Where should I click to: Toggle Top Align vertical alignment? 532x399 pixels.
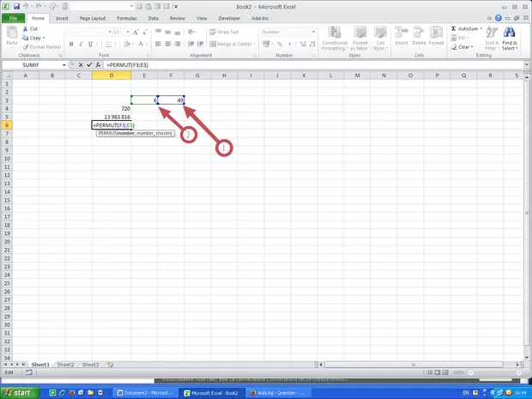pos(158,33)
